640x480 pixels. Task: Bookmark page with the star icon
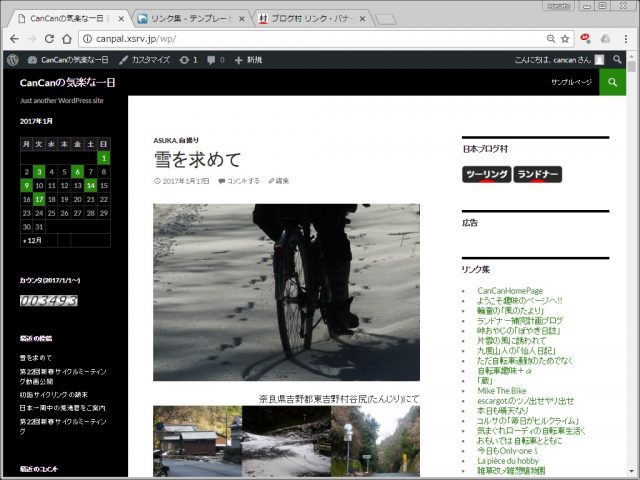(x=565, y=39)
